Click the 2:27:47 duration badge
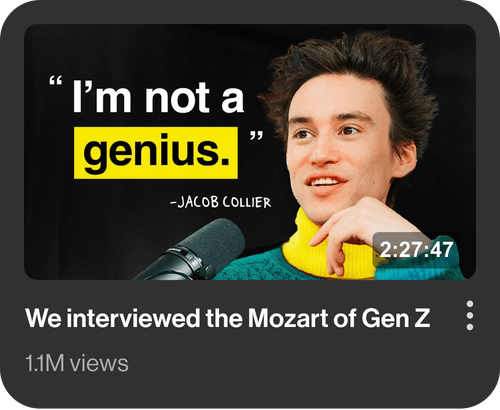Image resolution: width=500 pixels, height=410 pixels. (x=416, y=249)
